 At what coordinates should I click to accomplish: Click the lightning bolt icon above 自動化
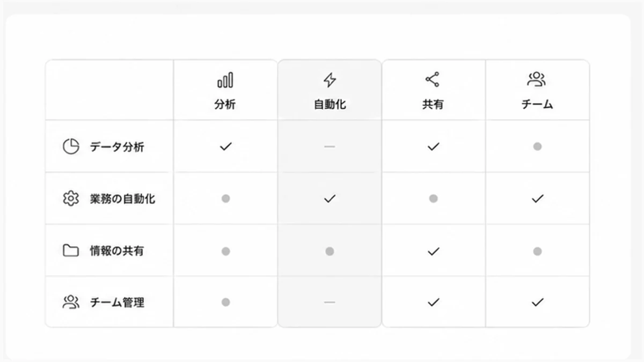pos(330,80)
